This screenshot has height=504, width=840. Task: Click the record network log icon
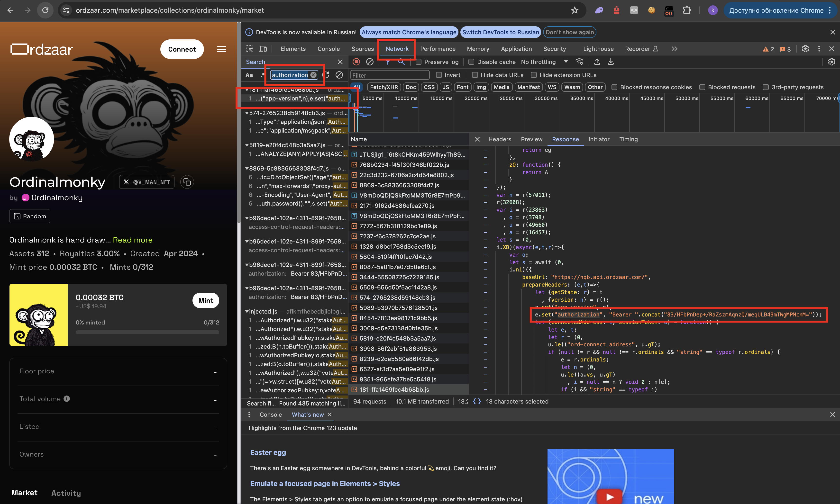(x=356, y=62)
